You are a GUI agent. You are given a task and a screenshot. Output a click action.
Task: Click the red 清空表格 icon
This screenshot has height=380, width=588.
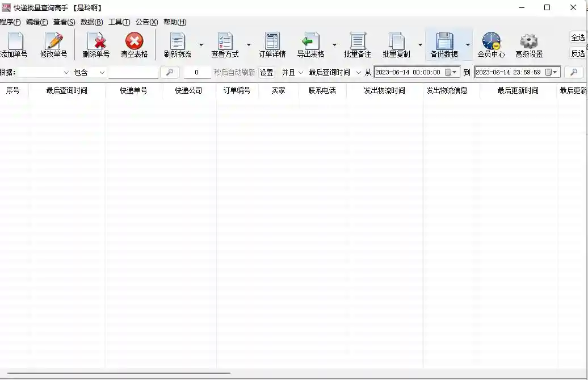pos(134,41)
